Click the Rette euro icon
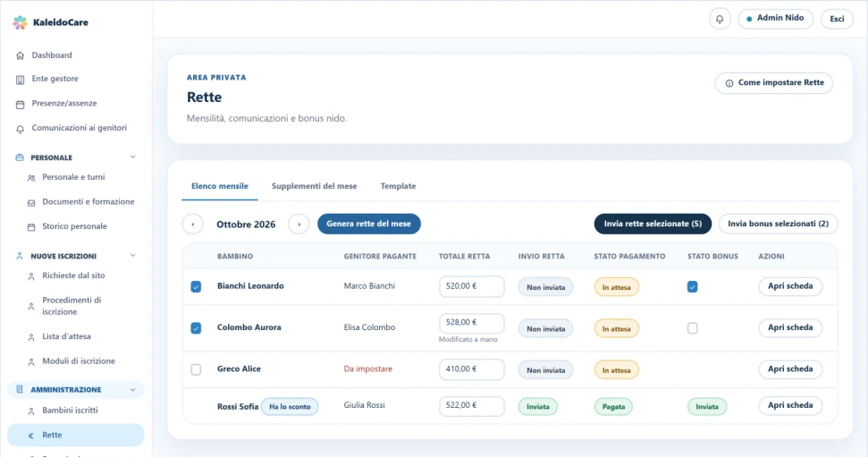The width and height of the screenshot is (868, 458). (x=31, y=436)
